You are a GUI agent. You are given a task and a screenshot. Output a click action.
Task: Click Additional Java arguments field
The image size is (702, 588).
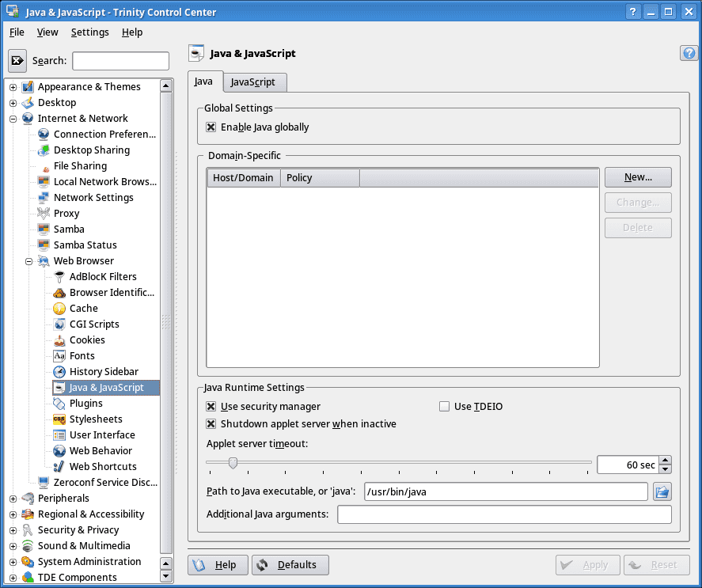(505, 514)
